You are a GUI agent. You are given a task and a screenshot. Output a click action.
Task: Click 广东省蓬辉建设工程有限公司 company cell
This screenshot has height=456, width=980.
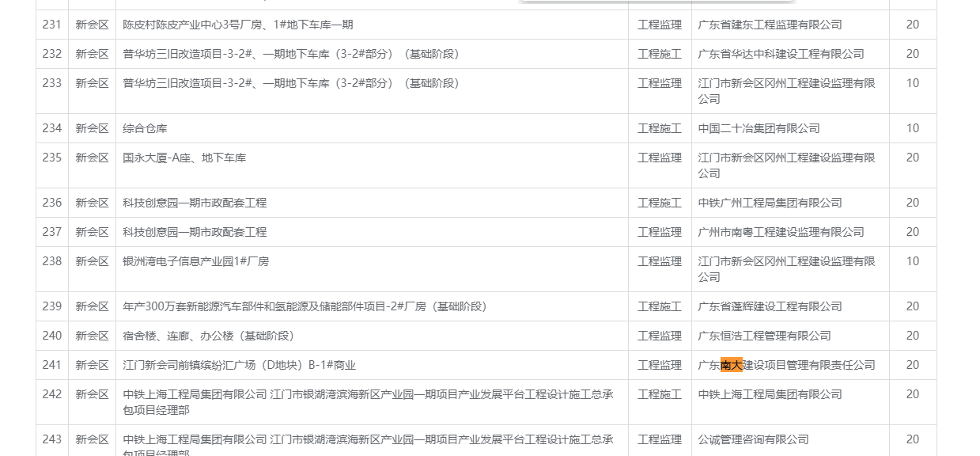pos(770,306)
